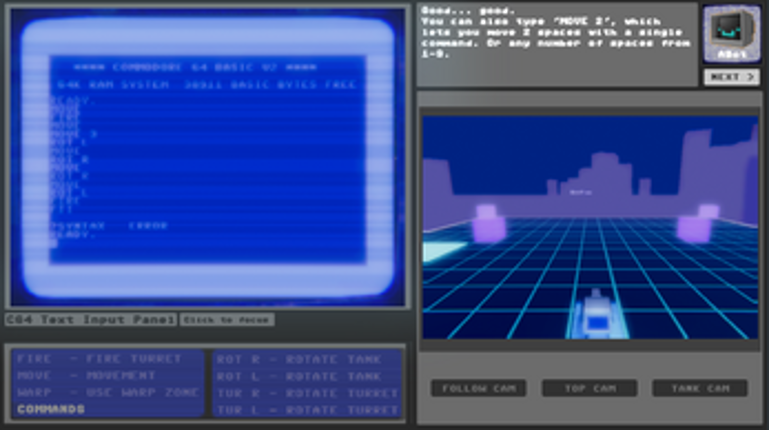This screenshot has height=430, width=769.
Task: Click the 'ROT R - ROTATE TANK' line
Action: coord(299,359)
